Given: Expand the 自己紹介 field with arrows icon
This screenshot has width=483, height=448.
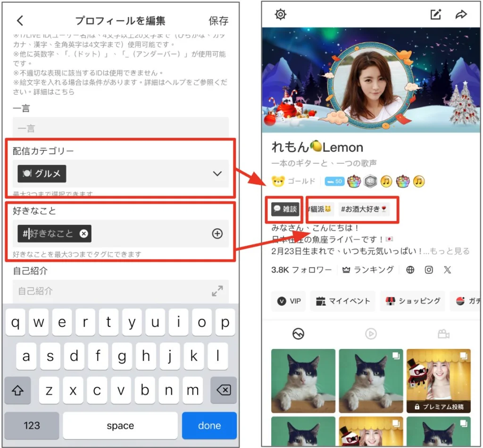Looking at the screenshot, I should tap(217, 290).
